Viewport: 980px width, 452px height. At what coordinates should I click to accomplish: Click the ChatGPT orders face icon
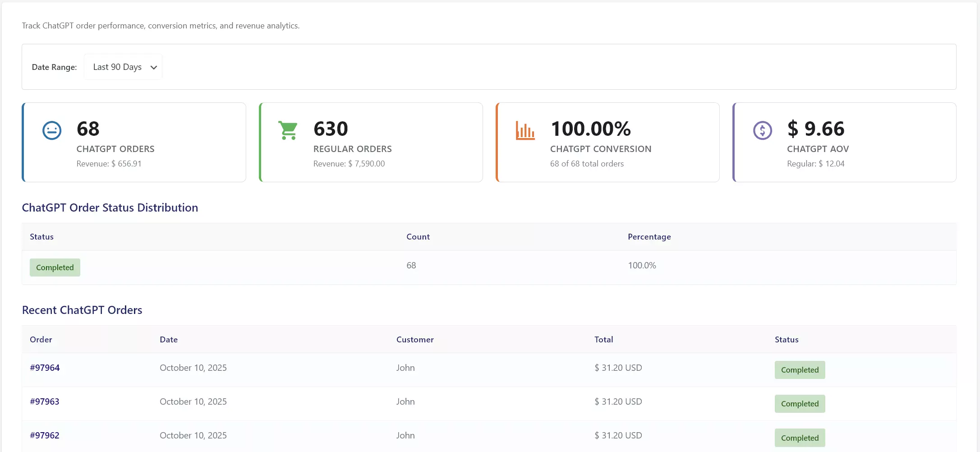click(52, 131)
